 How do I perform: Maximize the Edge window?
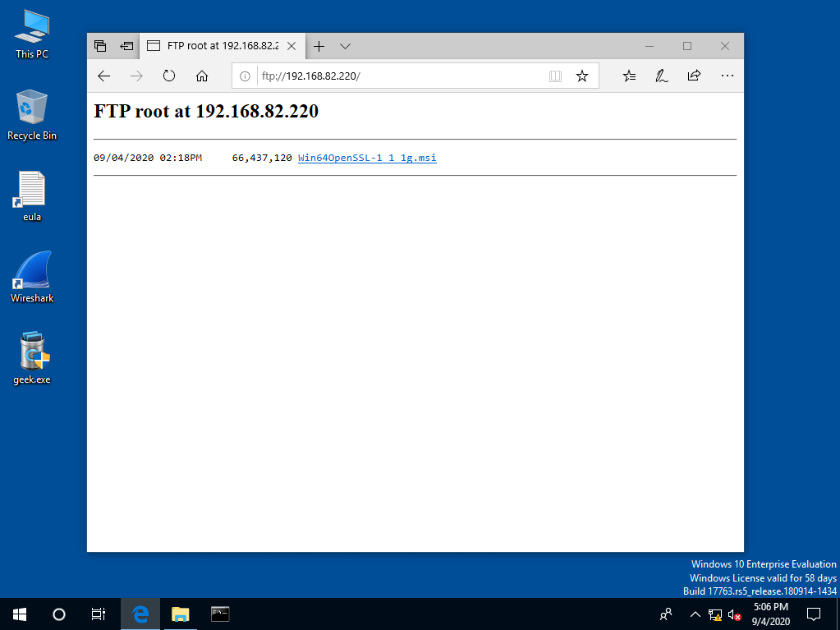click(687, 46)
